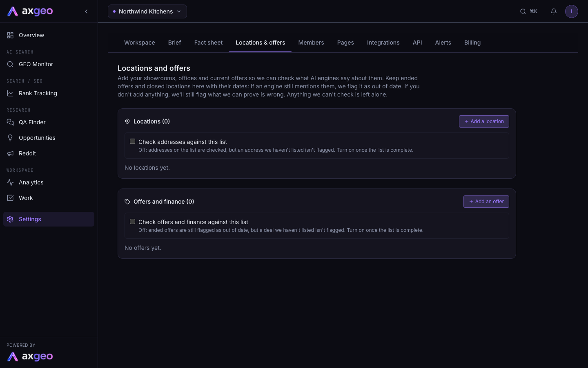Image resolution: width=588 pixels, height=368 pixels.
Task: Open notifications bell icon
Action: [x=554, y=11]
